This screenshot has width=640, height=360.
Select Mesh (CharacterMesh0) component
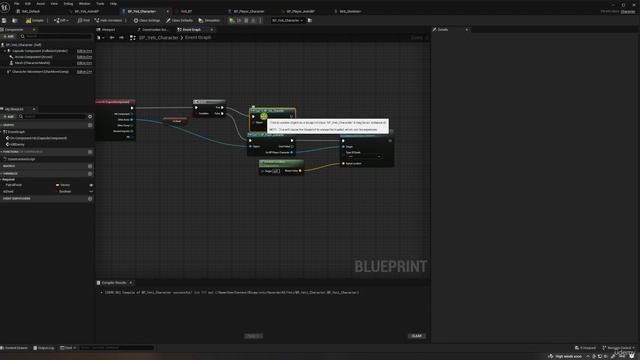click(32, 63)
